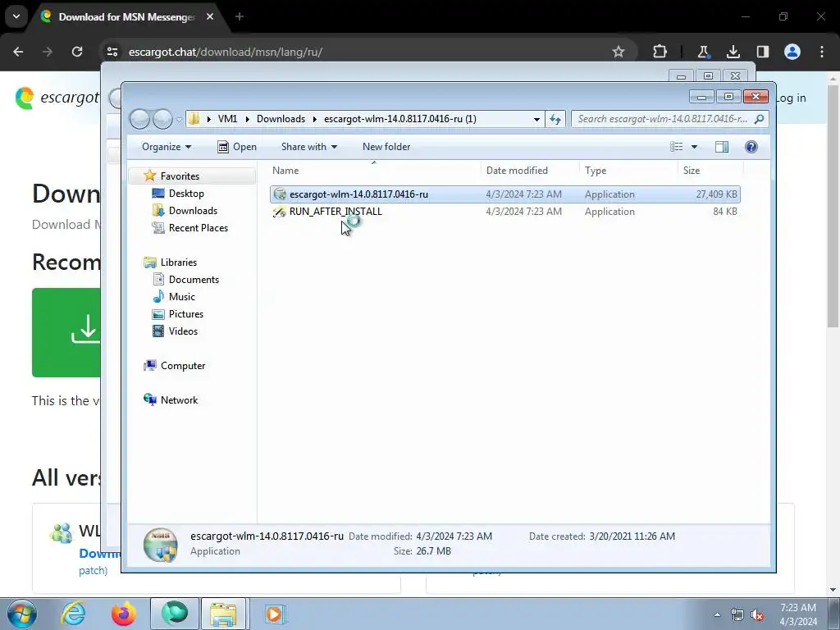Open Explorer help via question mark icon

[751, 147]
